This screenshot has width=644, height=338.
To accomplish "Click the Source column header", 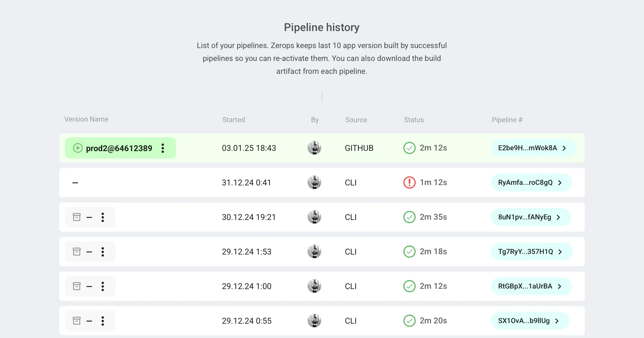I will (356, 120).
